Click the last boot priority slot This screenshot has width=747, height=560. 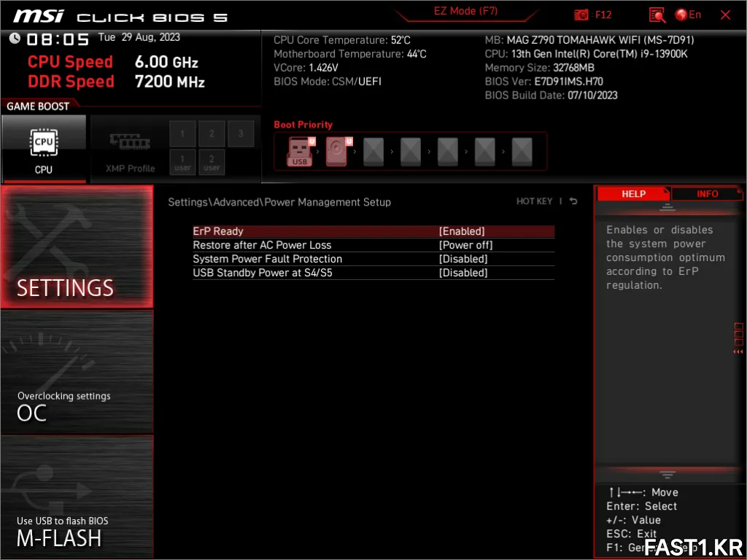[522, 152]
